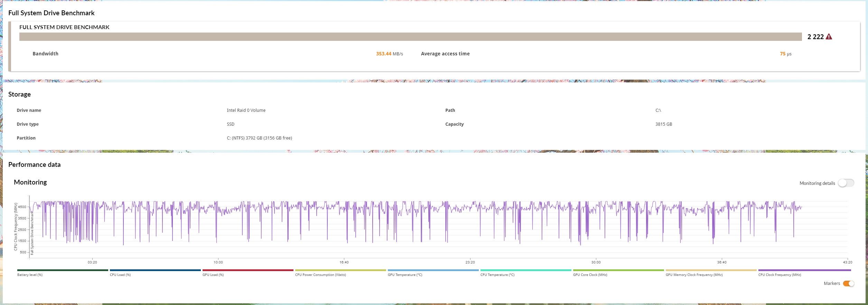Show the GPU Core Clock (MHz) series
868x305 pixels.
(x=618, y=272)
